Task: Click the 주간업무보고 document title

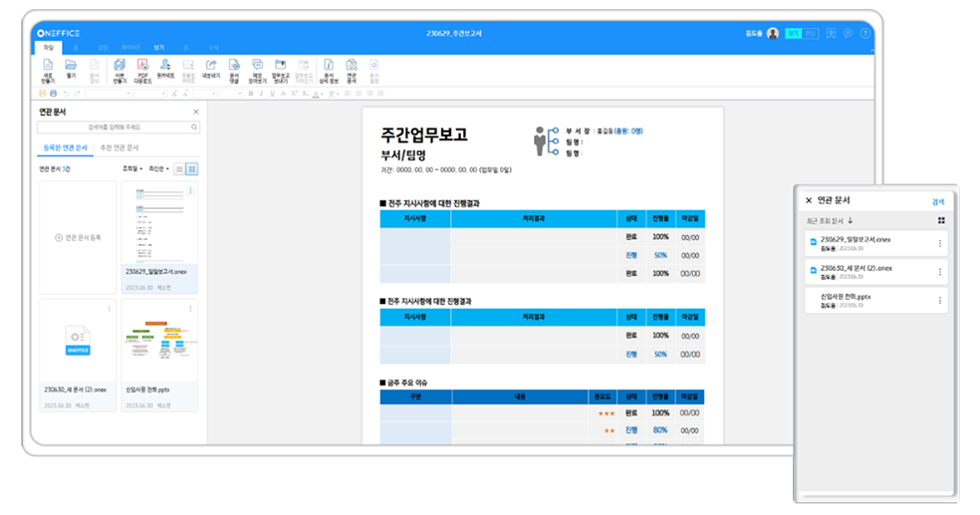Action: pyautogui.click(x=424, y=133)
